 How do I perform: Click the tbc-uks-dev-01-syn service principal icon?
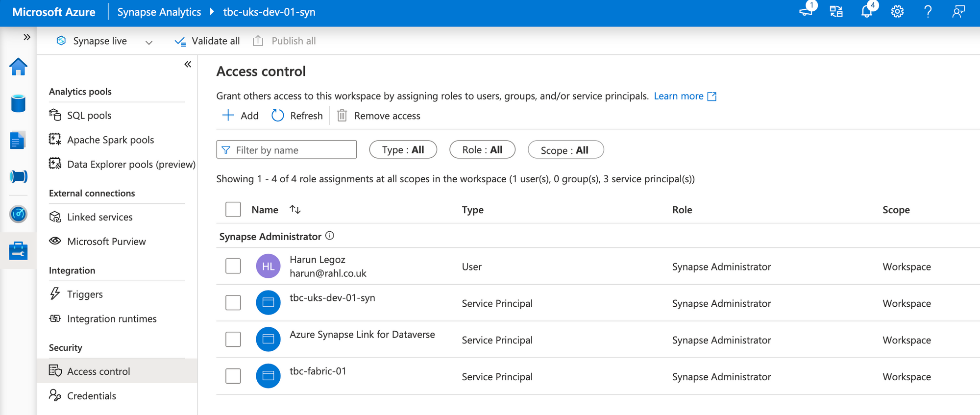(268, 302)
